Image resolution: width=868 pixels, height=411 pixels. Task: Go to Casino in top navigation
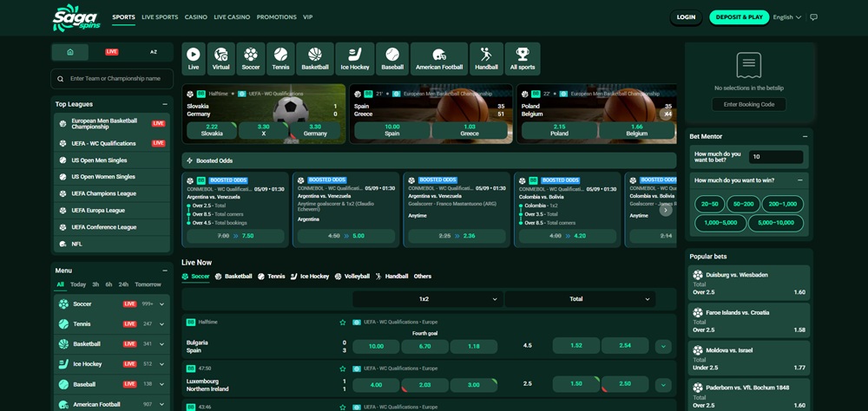click(196, 17)
